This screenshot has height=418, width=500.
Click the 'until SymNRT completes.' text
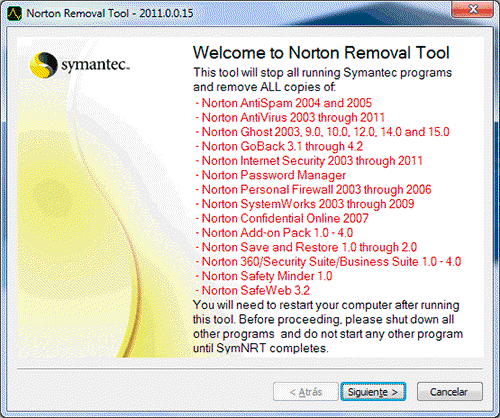[x=261, y=348]
